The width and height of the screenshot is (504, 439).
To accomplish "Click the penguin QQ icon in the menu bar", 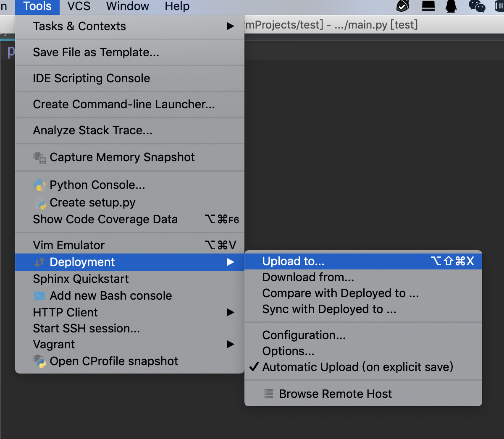I will tap(451, 7).
